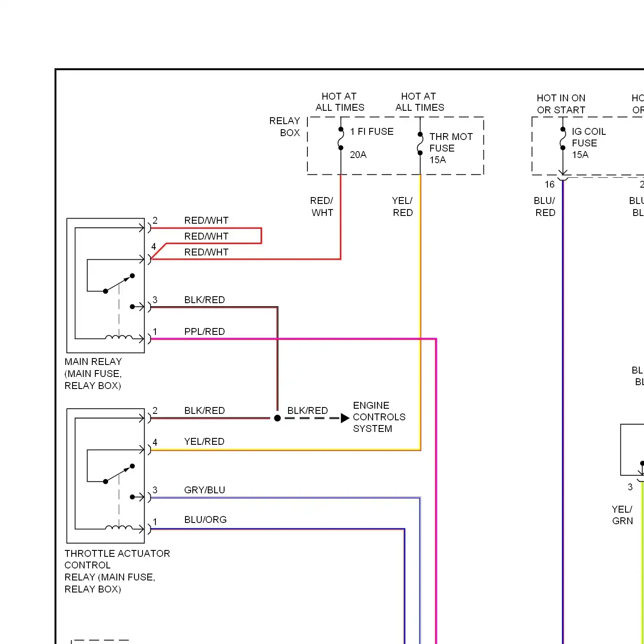The width and height of the screenshot is (644, 644).
Task: Click the FI fuse symbol in relay box
Action: click(341, 138)
